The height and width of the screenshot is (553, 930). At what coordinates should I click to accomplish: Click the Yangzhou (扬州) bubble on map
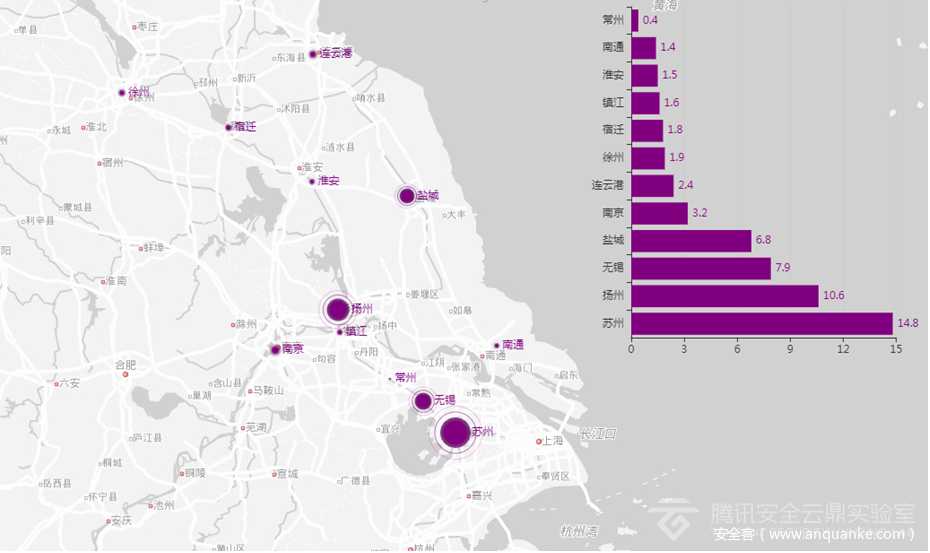[x=338, y=310]
